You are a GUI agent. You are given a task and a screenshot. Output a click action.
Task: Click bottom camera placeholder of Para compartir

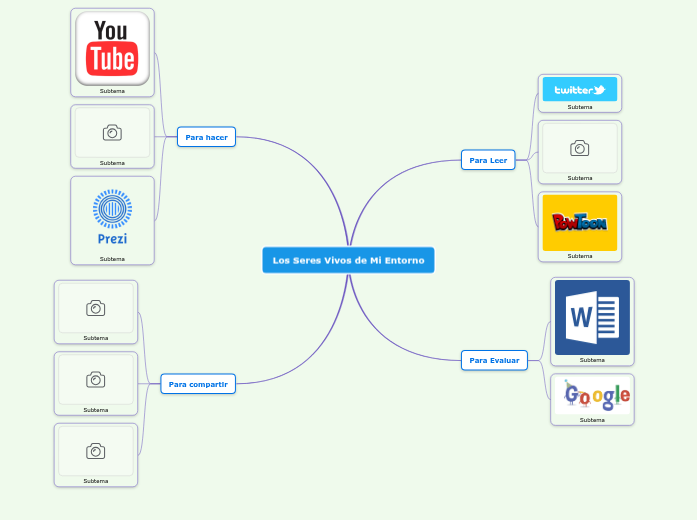click(x=96, y=451)
